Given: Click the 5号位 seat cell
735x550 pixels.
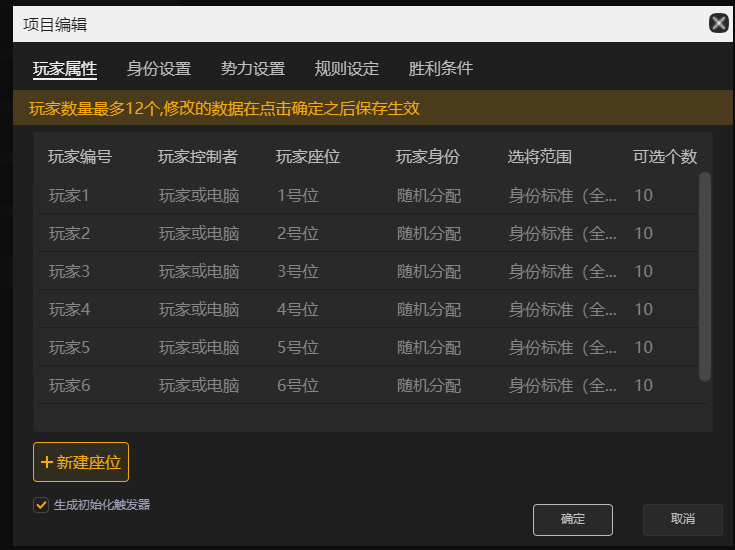Looking at the screenshot, I should pos(298,347).
